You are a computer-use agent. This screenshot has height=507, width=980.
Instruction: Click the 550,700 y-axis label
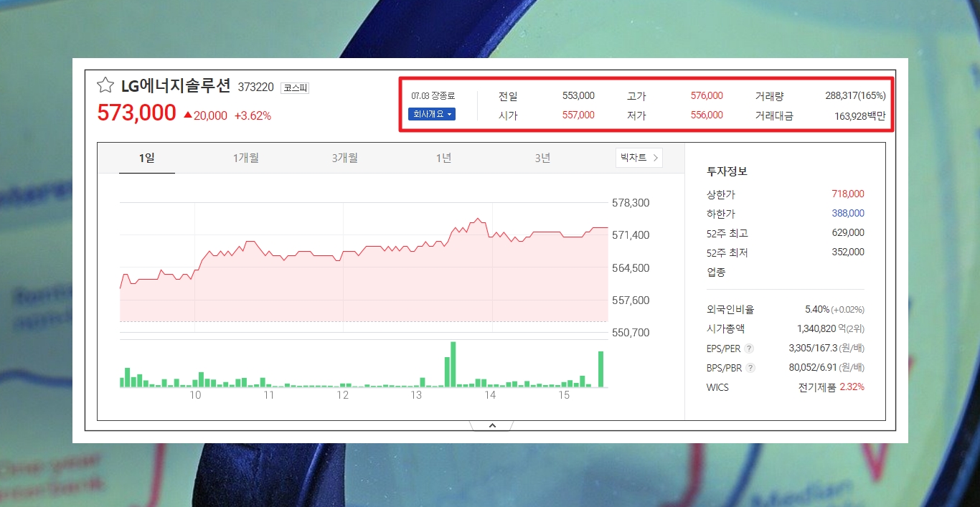pos(631,333)
